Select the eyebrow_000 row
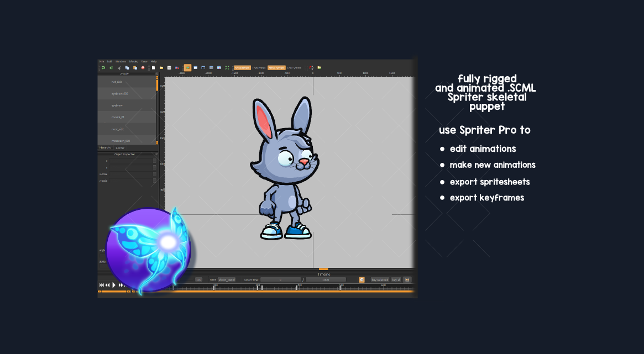This screenshot has height=354, width=644. (127, 93)
